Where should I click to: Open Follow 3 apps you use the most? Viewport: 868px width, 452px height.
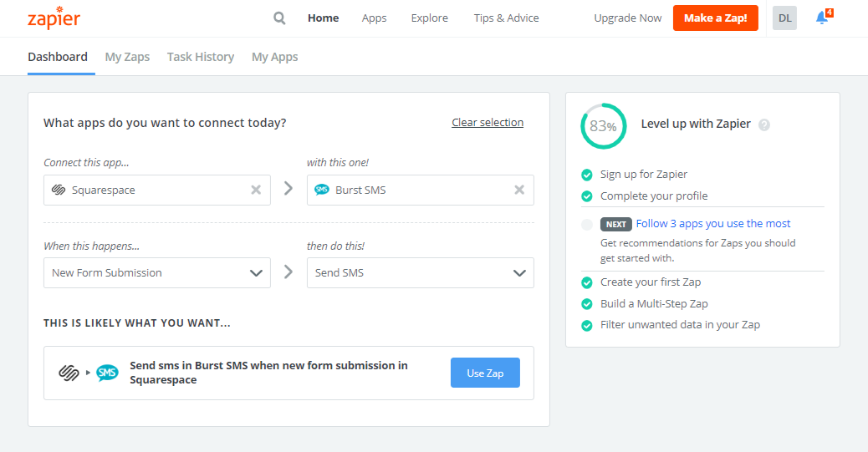pyautogui.click(x=713, y=224)
